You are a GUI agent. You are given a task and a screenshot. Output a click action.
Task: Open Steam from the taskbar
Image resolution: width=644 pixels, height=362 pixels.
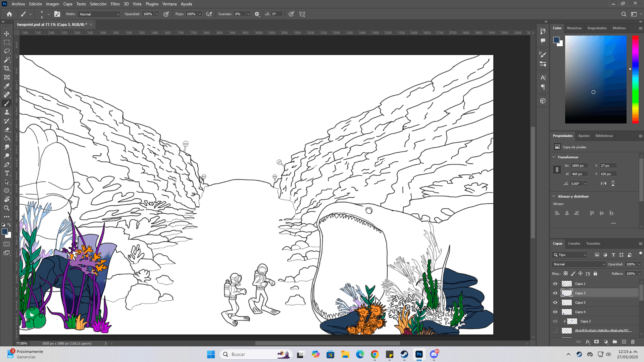tap(404, 354)
